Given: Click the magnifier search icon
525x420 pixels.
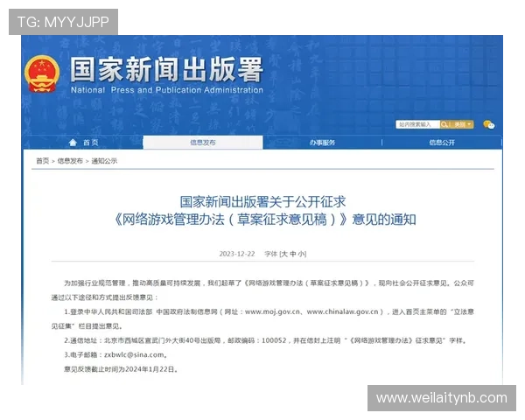Looking at the screenshot, I should click(444, 124).
